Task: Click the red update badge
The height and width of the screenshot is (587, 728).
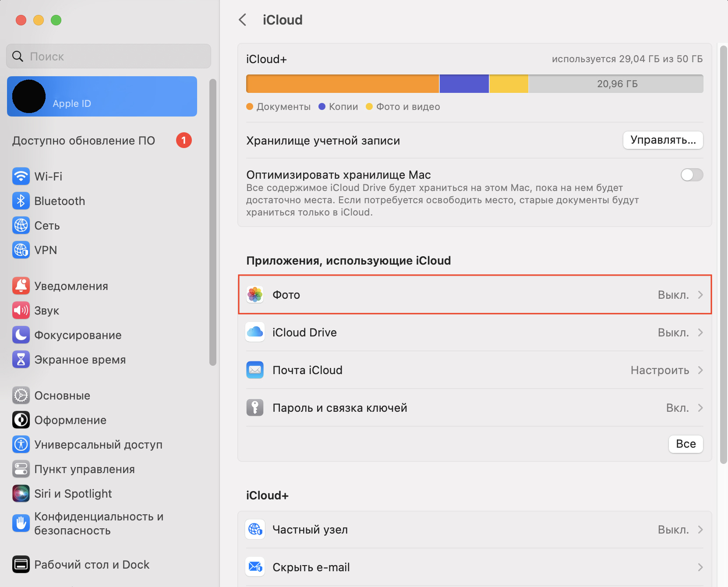Action: pos(184,140)
